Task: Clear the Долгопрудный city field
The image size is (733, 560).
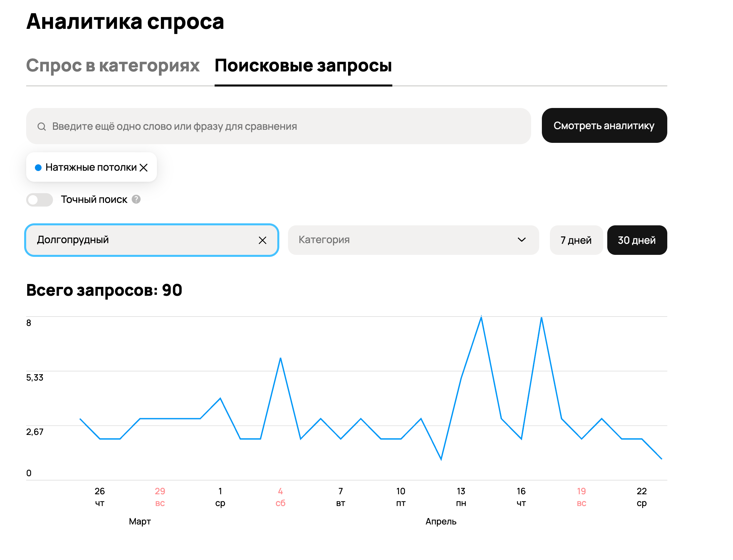Action: coord(263,240)
